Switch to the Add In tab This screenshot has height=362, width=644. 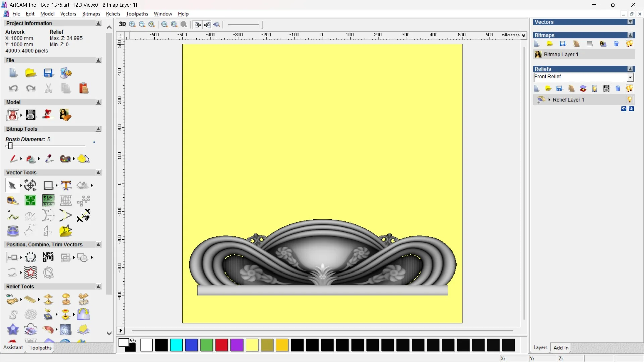(561, 348)
